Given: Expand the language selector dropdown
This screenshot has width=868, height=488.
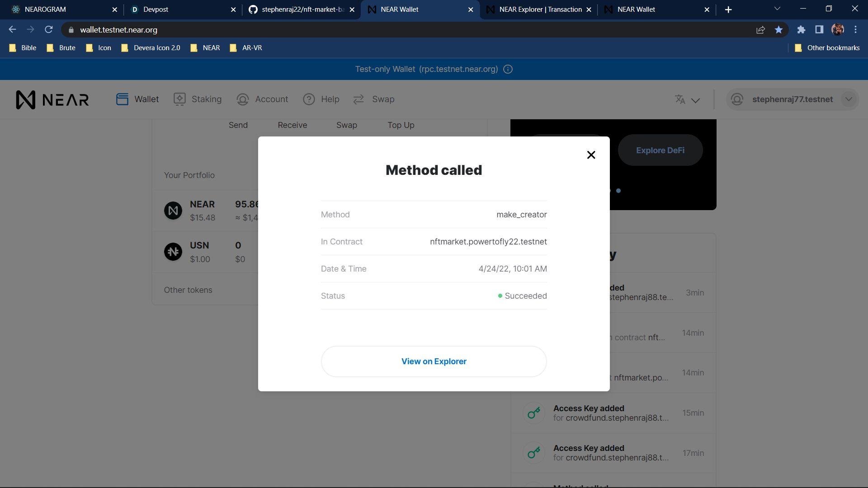Looking at the screenshot, I should pyautogui.click(x=687, y=100).
